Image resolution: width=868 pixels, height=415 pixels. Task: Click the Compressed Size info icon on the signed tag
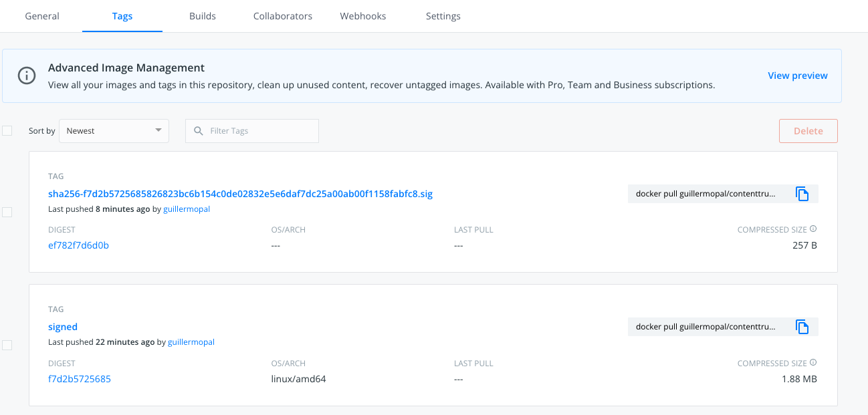[x=812, y=362]
